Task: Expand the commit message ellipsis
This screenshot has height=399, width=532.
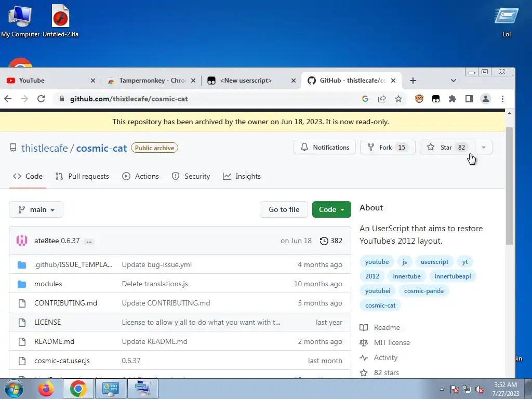Action: coord(89,241)
